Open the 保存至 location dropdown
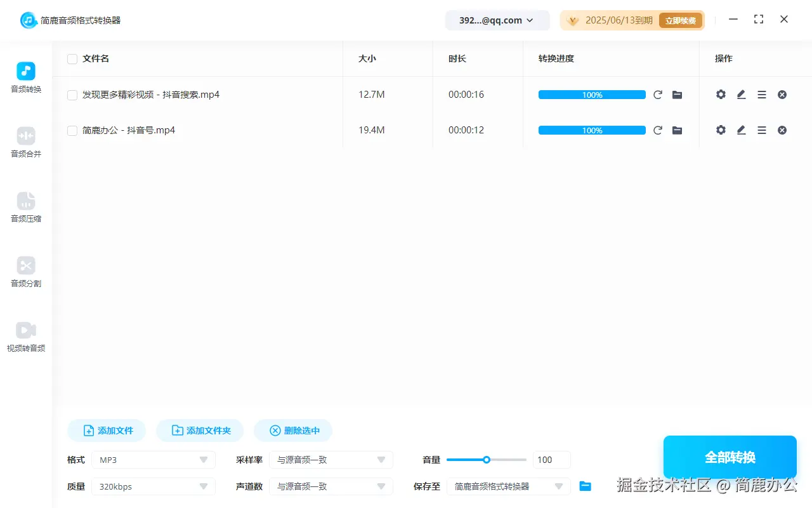 coord(509,486)
